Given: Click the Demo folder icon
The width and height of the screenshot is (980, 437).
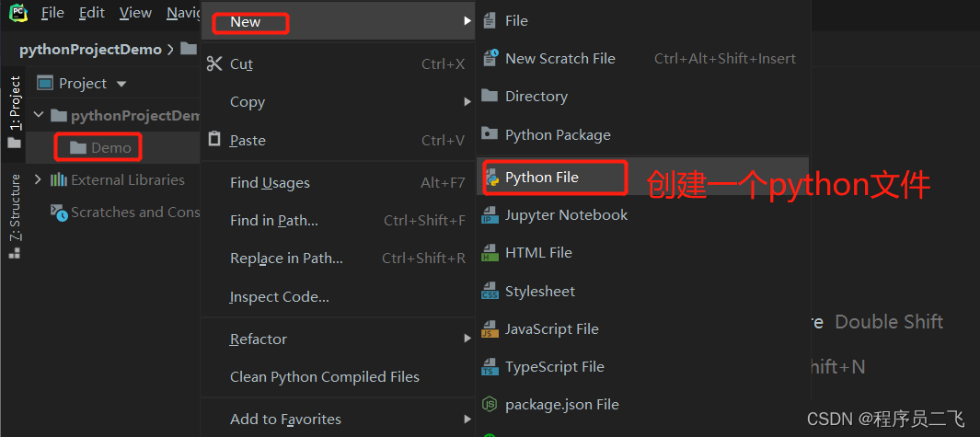Looking at the screenshot, I should [x=78, y=147].
